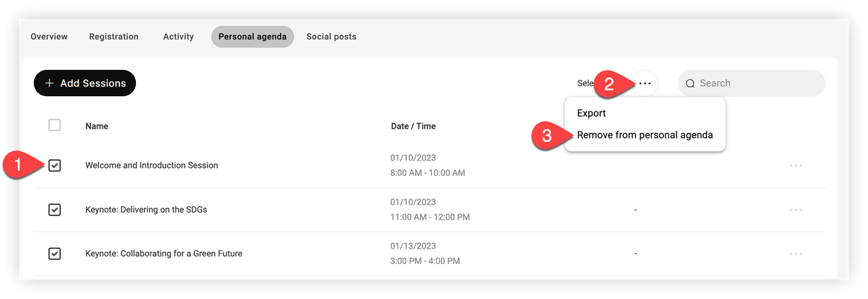
Task: Choose Export from the dropdown menu
Action: (x=591, y=113)
